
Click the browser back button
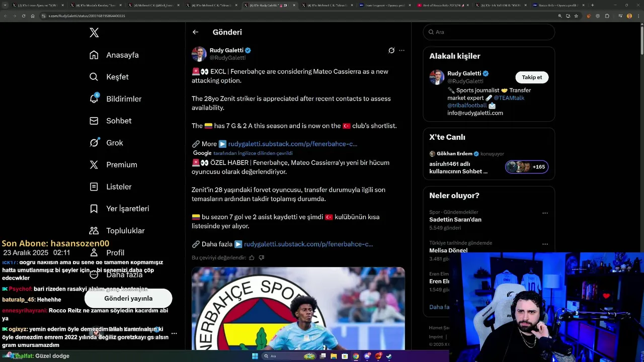pos(6,16)
